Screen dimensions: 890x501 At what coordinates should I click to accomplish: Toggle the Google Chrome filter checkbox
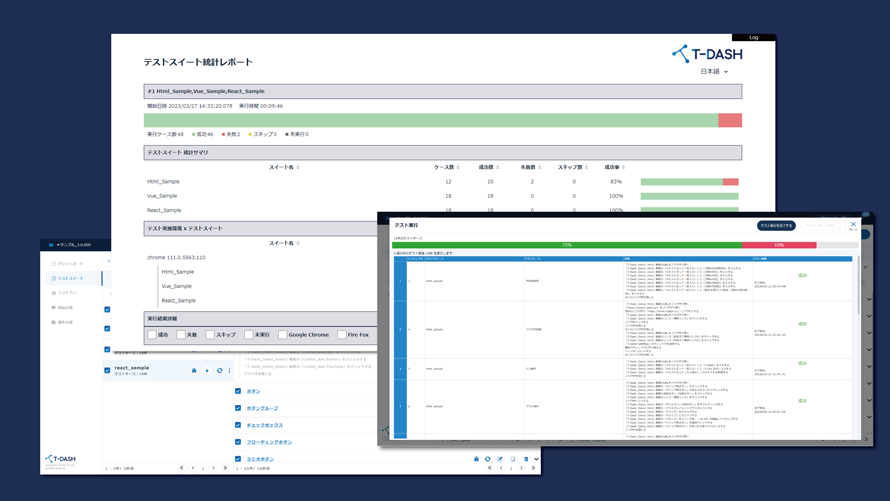[x=283, y=335]
